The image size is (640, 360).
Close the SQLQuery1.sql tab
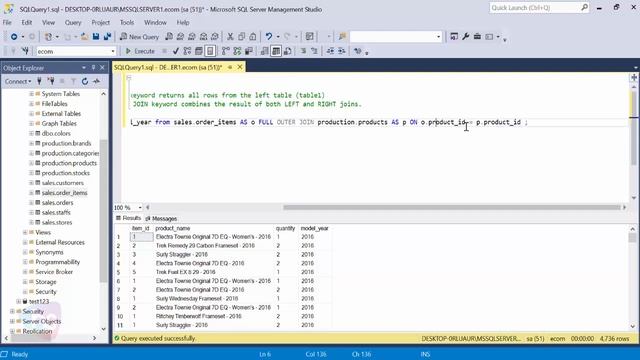tap(240, 67)
